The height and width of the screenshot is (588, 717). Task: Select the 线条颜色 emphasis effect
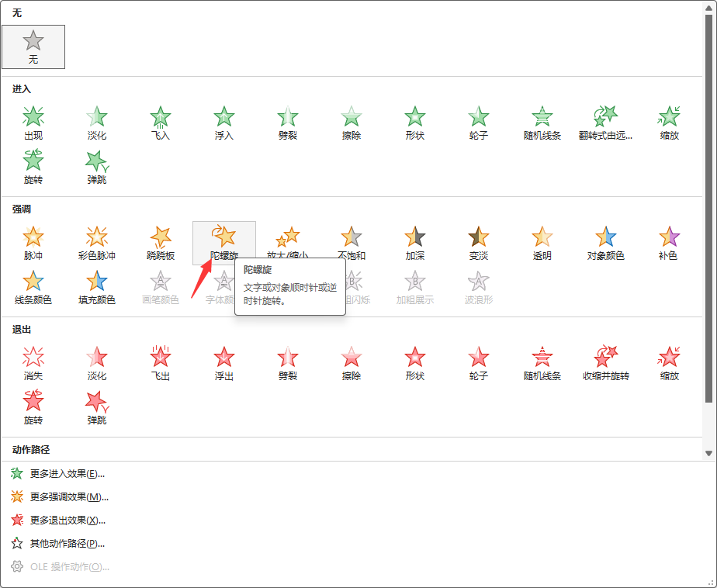click(x=33, y=288)
